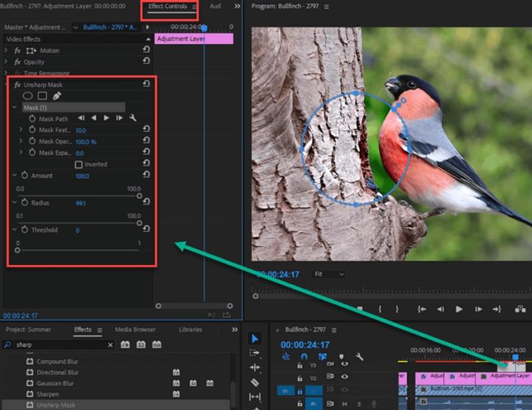Viewport: 532px width, 410px height.
Task: Enable the Inverted mask checkbox
Action: (78, 164)
